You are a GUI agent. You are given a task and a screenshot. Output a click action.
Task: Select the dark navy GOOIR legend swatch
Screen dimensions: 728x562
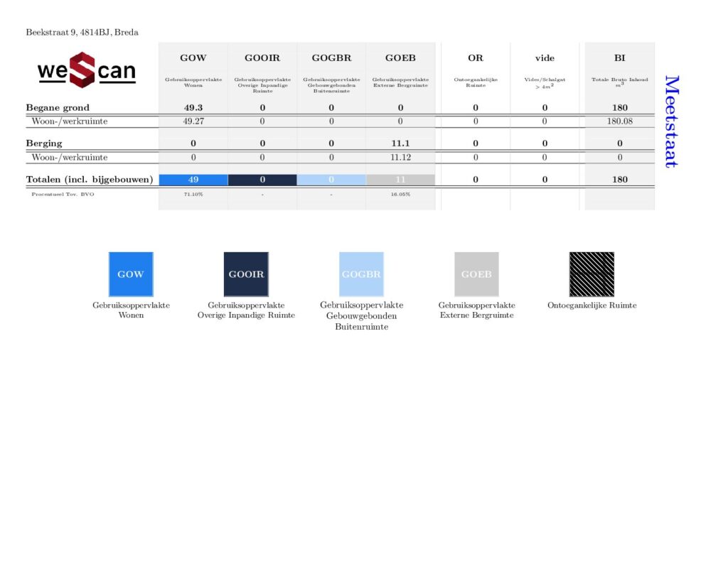tap(246, 274)
